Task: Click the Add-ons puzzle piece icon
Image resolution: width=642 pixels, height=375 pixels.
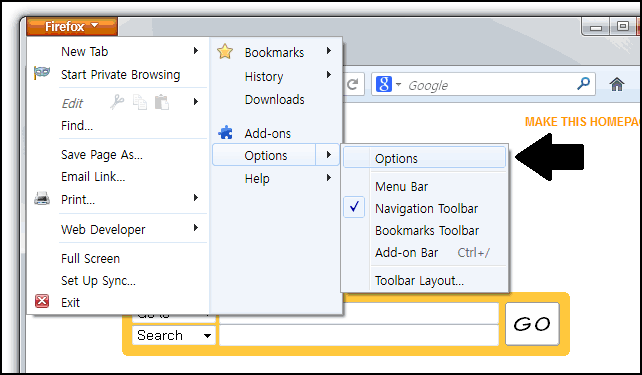Action: click(x=225, y=133)
